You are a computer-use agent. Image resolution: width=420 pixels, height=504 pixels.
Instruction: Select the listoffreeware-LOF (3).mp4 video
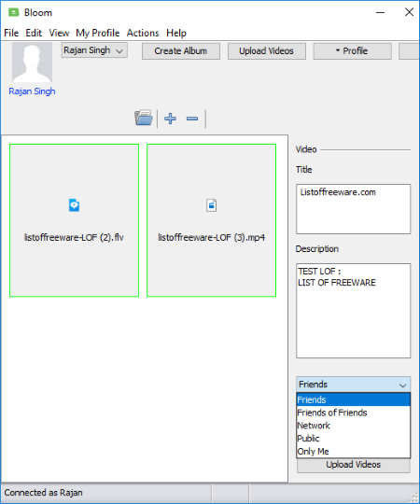[x=212, y=220]
